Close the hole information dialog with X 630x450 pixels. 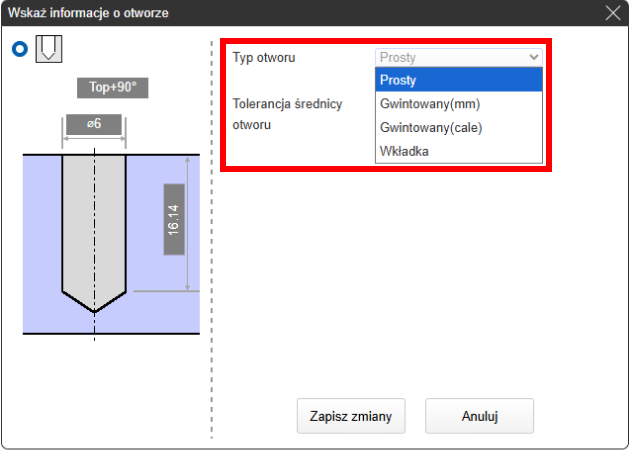[x=613, y=13]
